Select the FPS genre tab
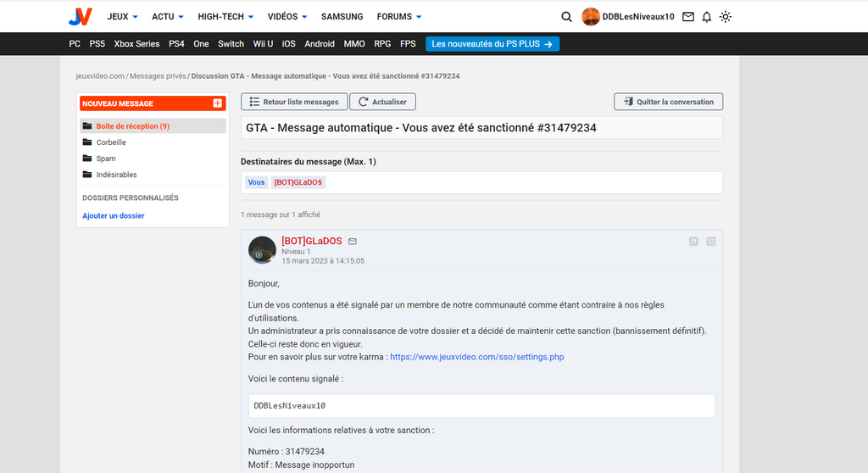Image resolution: width=868 pixels, height=473 pixels. (408, 44)
